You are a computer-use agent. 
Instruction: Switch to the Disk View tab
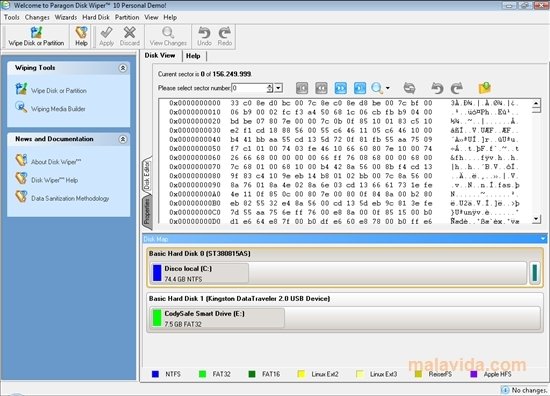click(x=160, y=55)
